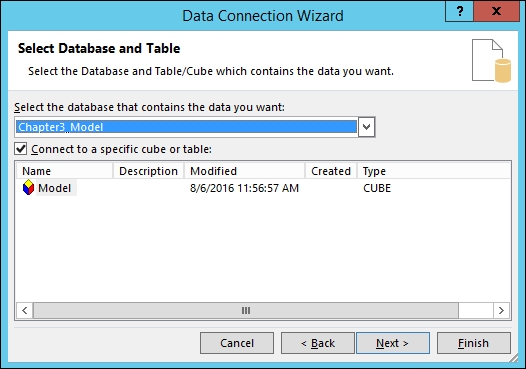Click the help question mark button

pos(460,11)
